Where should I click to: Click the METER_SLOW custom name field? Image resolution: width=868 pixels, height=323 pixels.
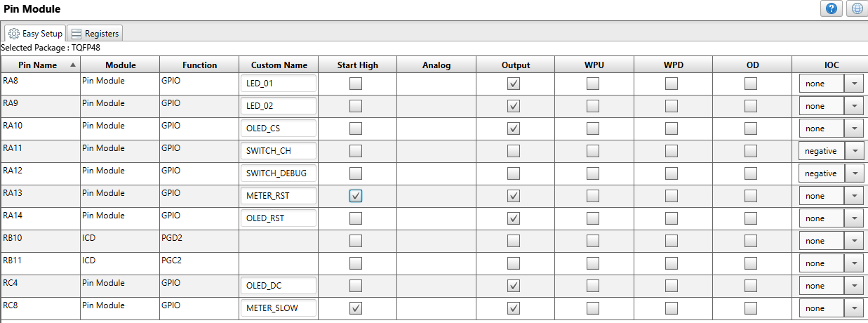point(278,308)
